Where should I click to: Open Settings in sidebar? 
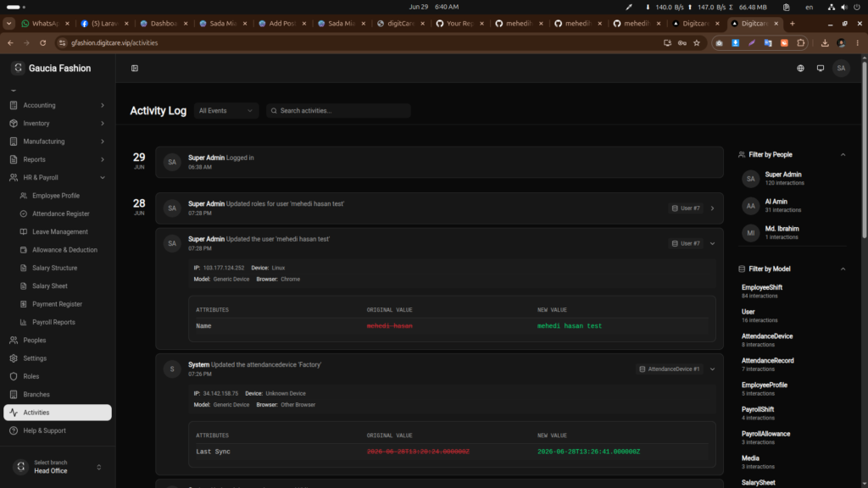pos(58,358)
